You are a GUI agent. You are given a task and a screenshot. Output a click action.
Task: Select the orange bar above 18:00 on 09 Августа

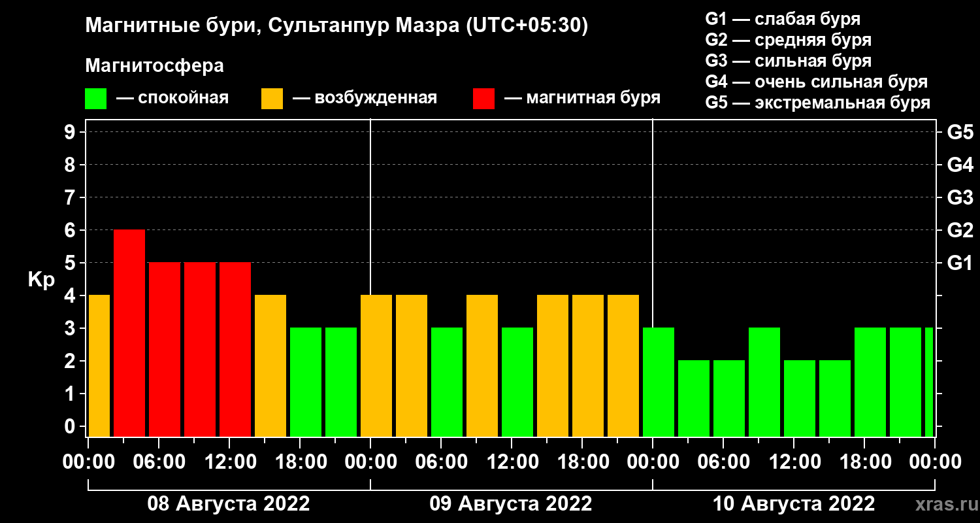click(x=588, y=365)
